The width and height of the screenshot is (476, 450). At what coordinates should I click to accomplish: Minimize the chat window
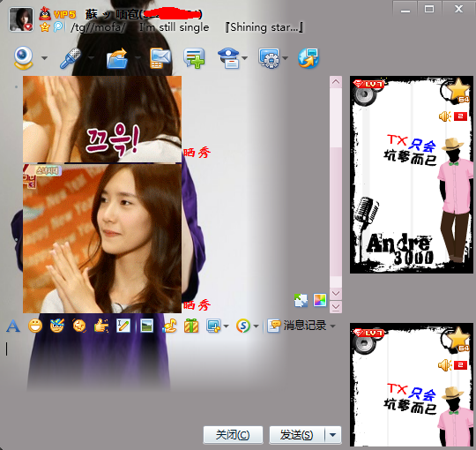(405, 9)
